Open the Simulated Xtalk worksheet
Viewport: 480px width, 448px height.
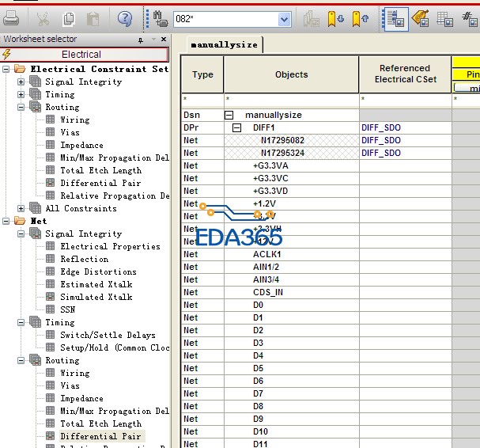96,297
